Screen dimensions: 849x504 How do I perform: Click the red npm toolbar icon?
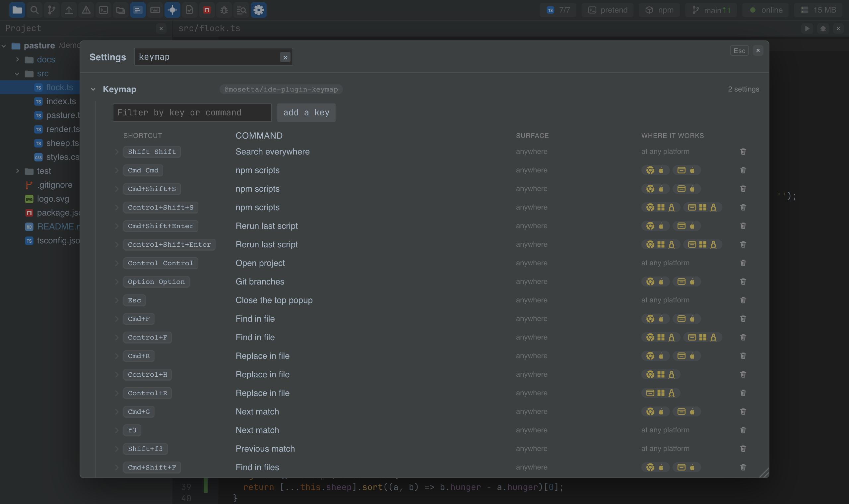click(x=207, y=10)
